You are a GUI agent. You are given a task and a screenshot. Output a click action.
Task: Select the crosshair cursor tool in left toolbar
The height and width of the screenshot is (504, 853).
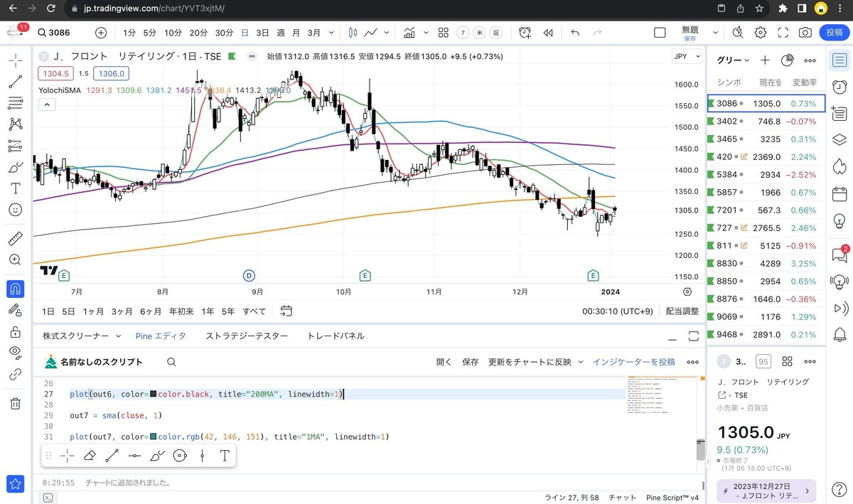tap(15, 60)
